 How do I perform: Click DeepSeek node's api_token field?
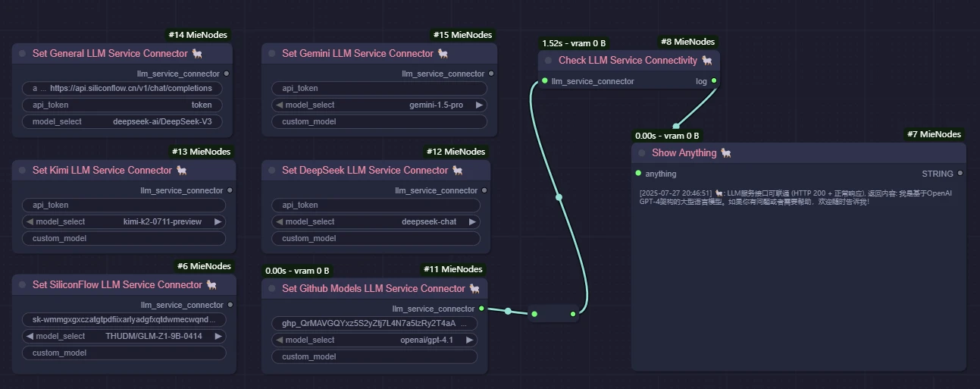pyautogui.click(x=376, y=205)
